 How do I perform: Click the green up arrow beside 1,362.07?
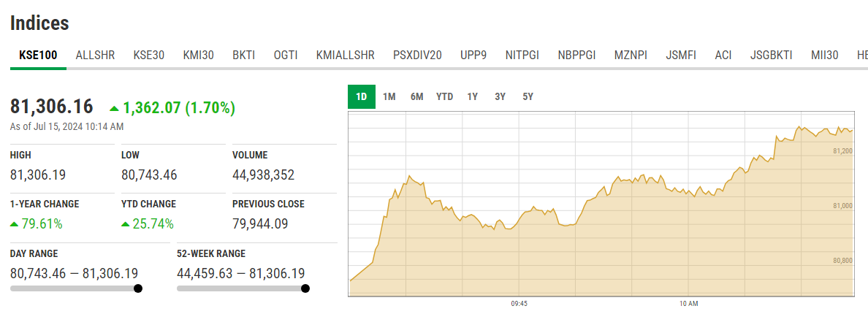click(x=114, y=109)
